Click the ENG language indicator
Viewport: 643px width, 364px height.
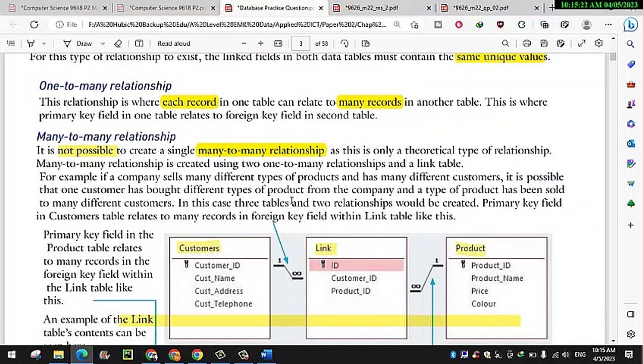pos(581,355)
